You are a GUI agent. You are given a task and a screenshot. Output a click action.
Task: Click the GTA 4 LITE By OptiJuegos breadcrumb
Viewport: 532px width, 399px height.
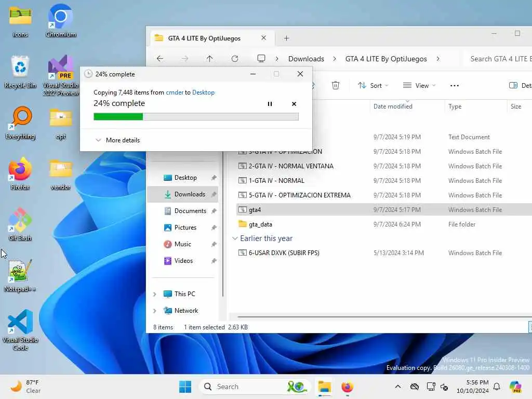pos(386,59)
